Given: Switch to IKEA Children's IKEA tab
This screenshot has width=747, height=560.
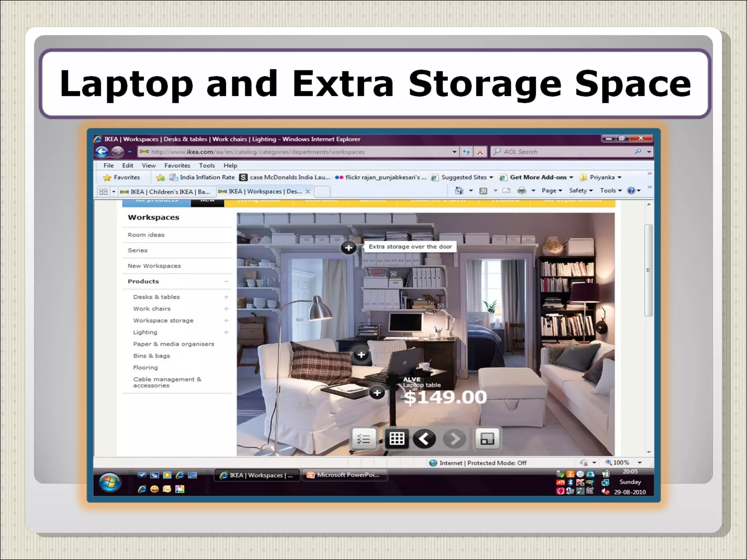Looking at the screenshot, I should coord(166,192).
